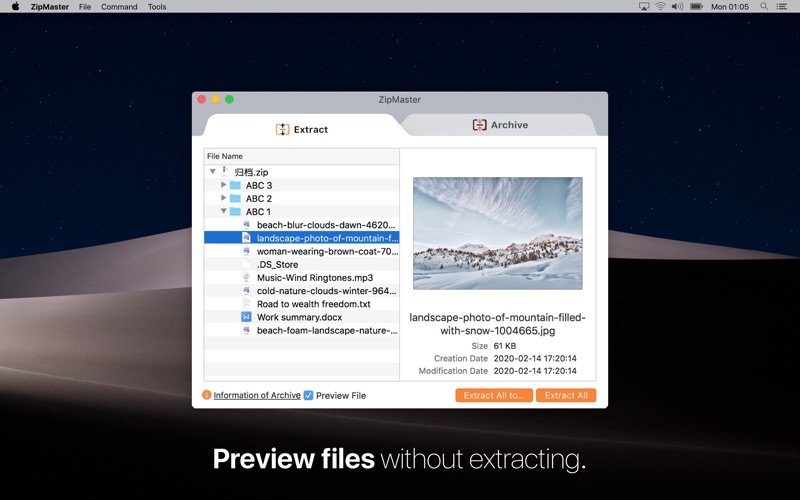Switch to the Archive tab
Screen dimensions: 800x500
click(x=500, y=124)
